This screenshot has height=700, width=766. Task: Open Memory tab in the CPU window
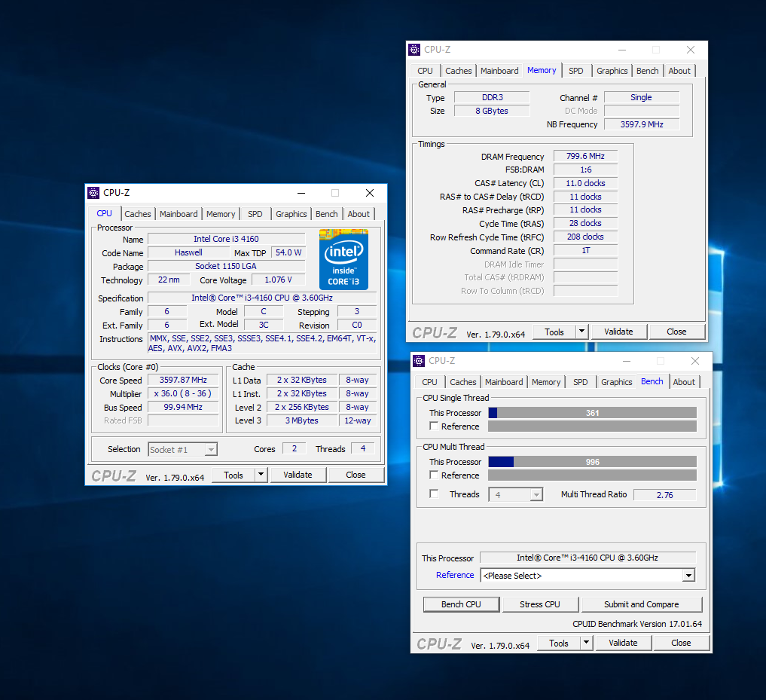[x=221, y=214]
